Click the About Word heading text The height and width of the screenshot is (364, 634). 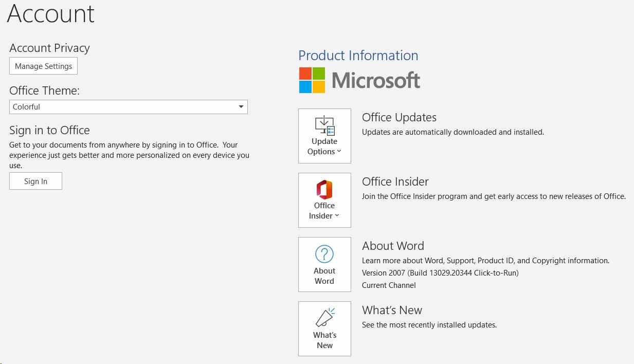[x=393, y=246]
